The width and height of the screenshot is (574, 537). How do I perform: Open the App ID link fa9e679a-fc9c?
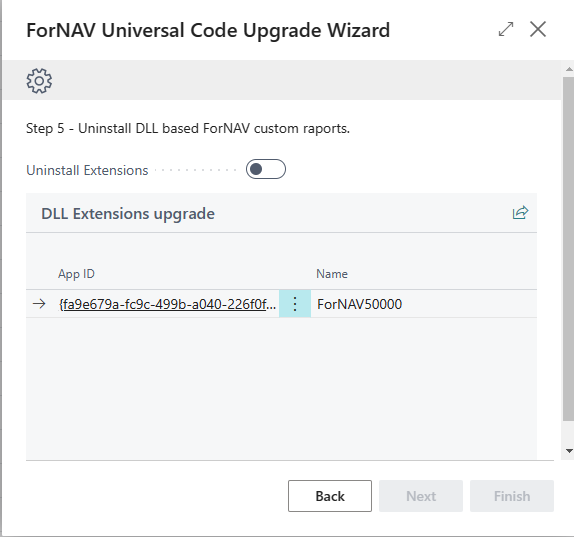[x=167, y=304]
